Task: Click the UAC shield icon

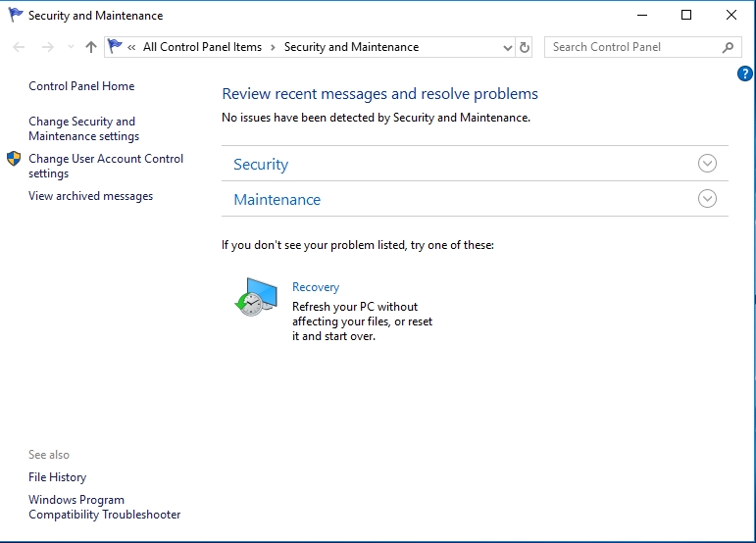Action: 14,158
